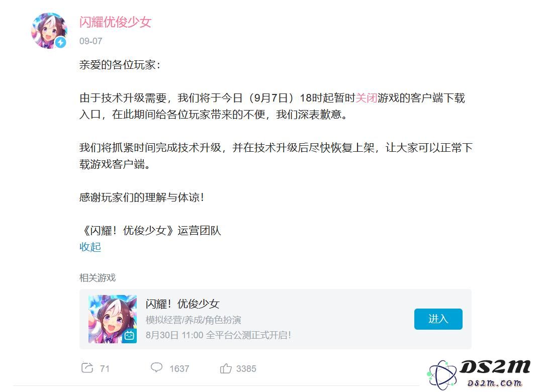Collapse the post with 收起
This screenshot has width=539, height=392.
point(90,247)
